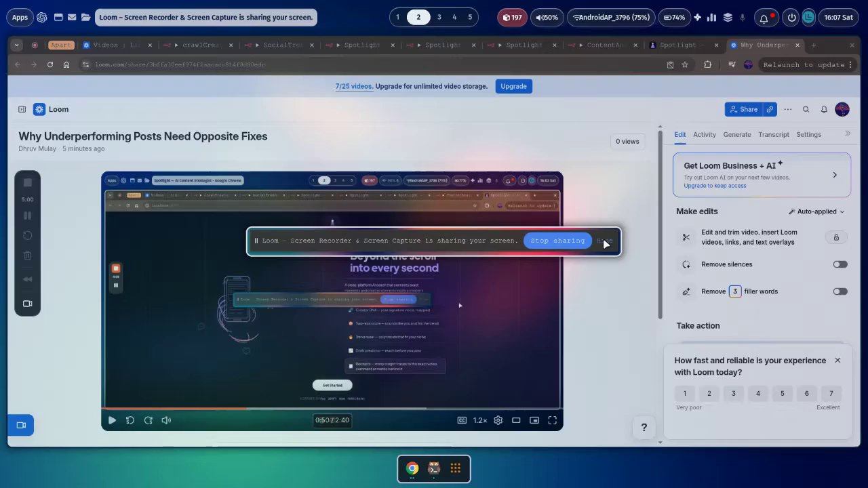
Task: Open the 50% volume indicator
Action: 547,17
